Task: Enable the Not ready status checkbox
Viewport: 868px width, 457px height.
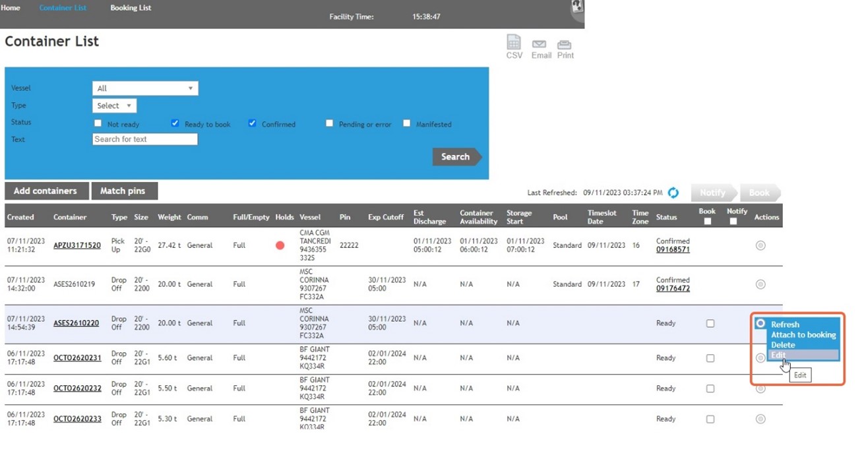Action: tap(98, 123)
